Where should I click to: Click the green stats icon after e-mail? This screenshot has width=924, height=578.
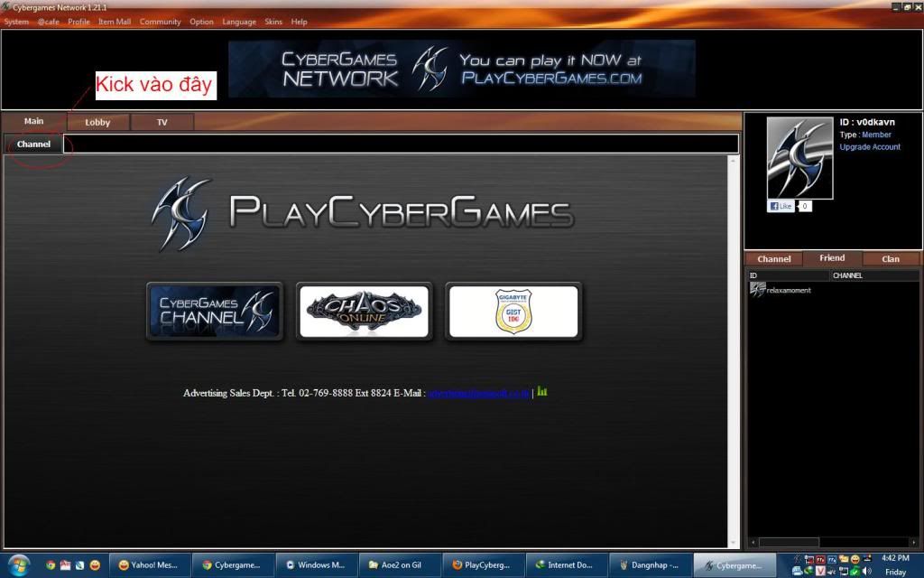click(x=542, y=392)
